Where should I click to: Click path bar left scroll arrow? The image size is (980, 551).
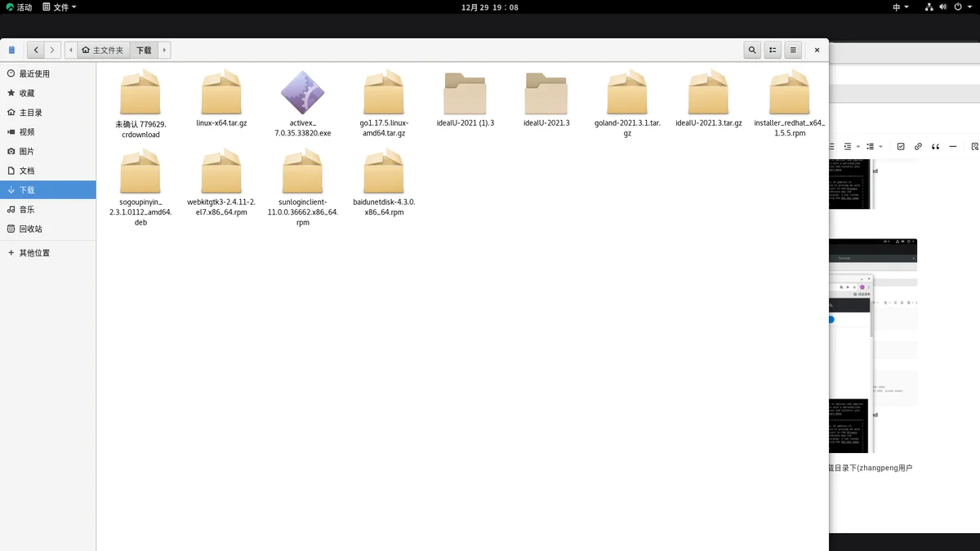(70, 50)
